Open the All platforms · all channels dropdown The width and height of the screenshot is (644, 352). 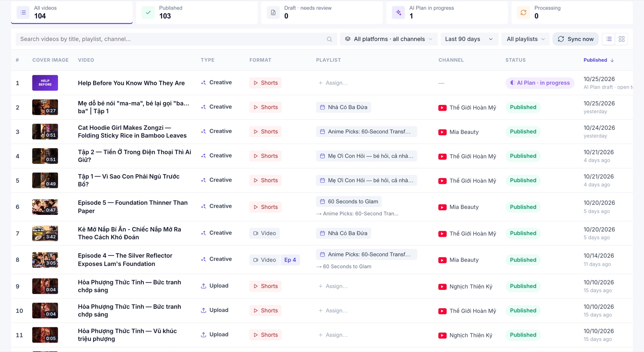pyautogui.click(x=389, y=39)
